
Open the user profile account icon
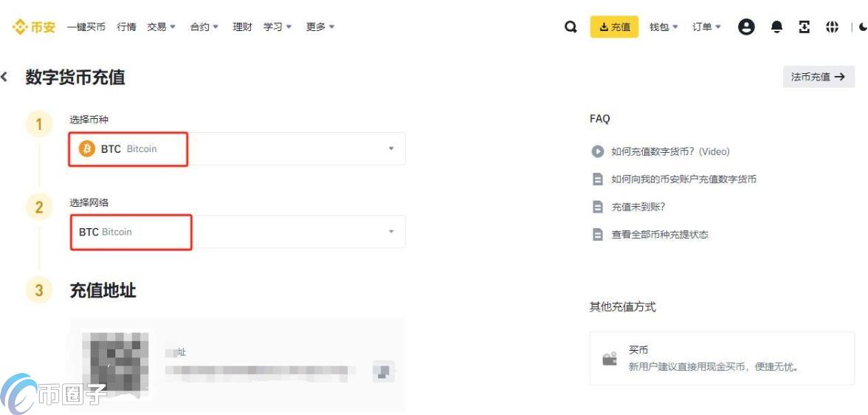[746, 27]
